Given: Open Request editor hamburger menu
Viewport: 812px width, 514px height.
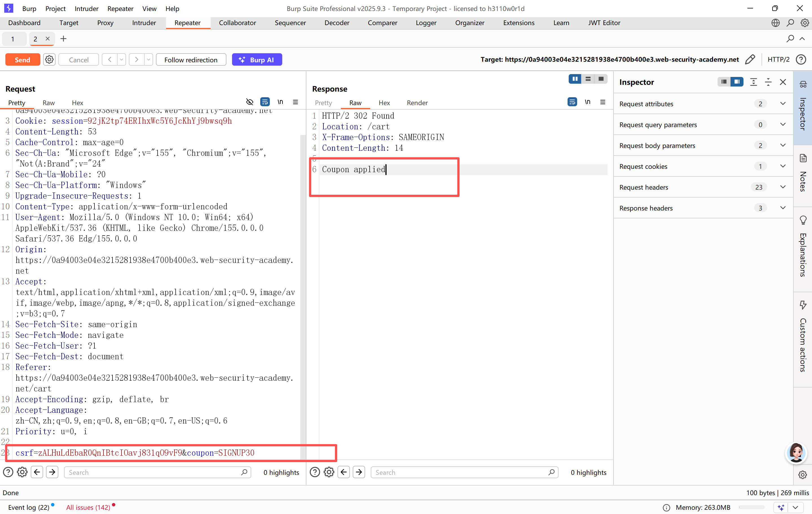Looking at the screenshot, I should click(x=295, y=102).
